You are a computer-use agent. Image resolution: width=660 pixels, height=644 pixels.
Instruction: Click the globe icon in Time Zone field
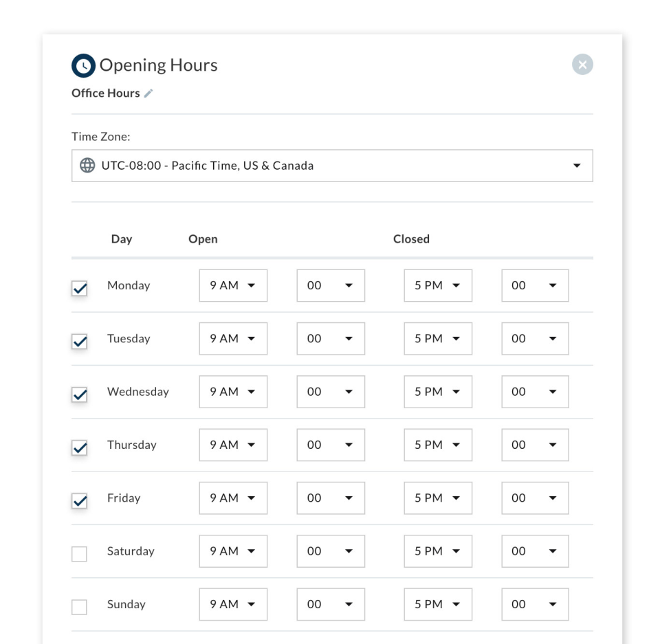point(87,166)
